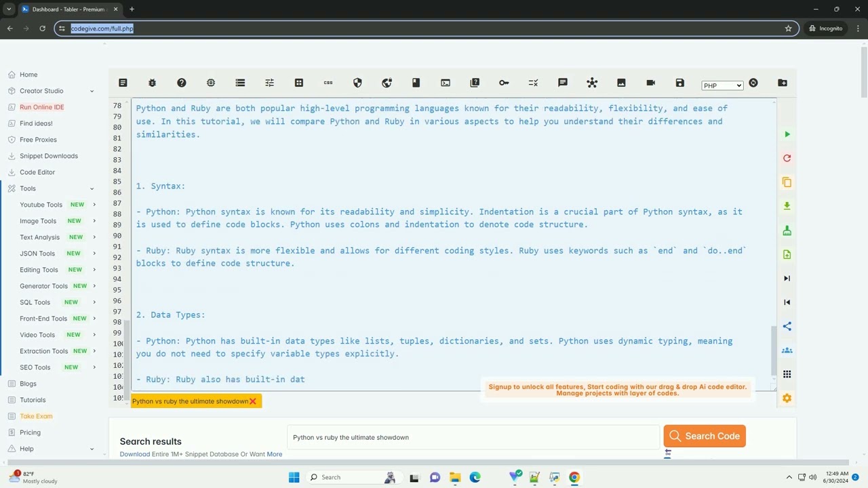The height and width of the screenshot is (488, 868).
Task: Click the shield security toolbar icon
Action: point(357,83)
